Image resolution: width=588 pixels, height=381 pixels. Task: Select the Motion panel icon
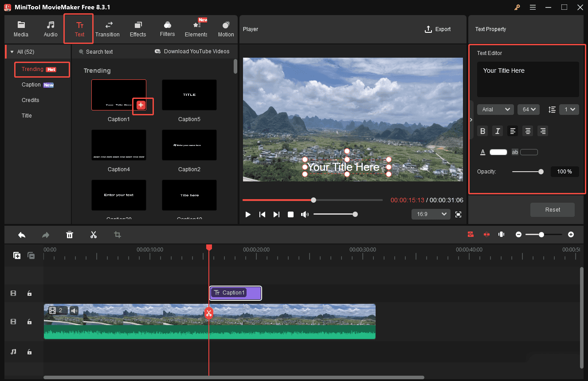(x=226, y=28)
